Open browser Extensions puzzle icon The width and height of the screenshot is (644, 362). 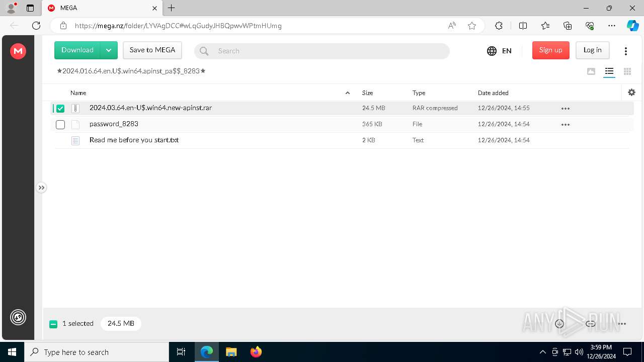499,26
